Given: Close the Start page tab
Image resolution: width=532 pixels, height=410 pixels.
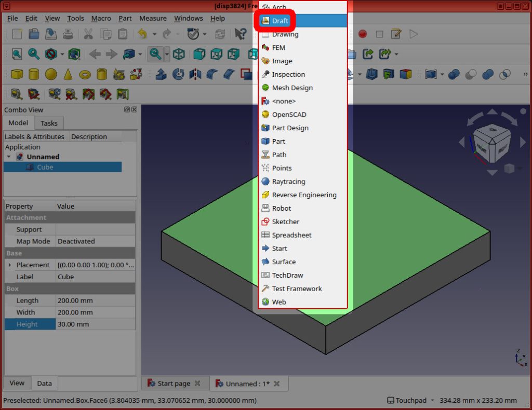Looking at the screenshot, I should coord(197,384).
